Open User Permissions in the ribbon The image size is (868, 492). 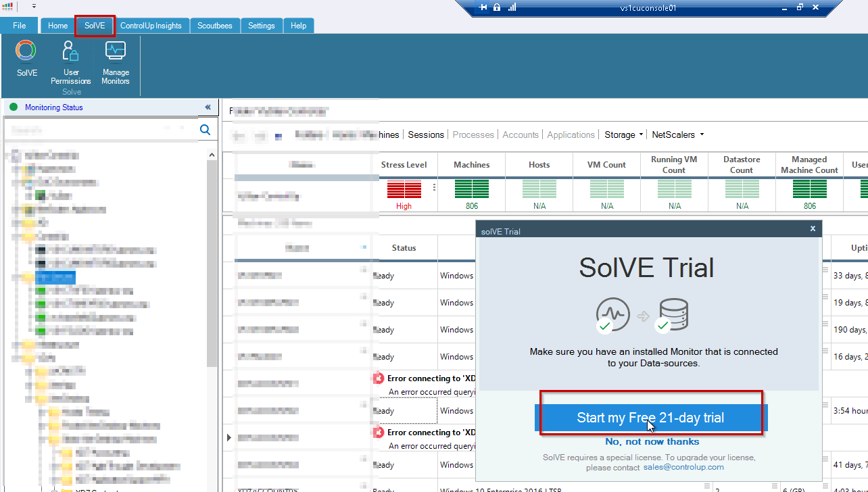pos(71,62)
